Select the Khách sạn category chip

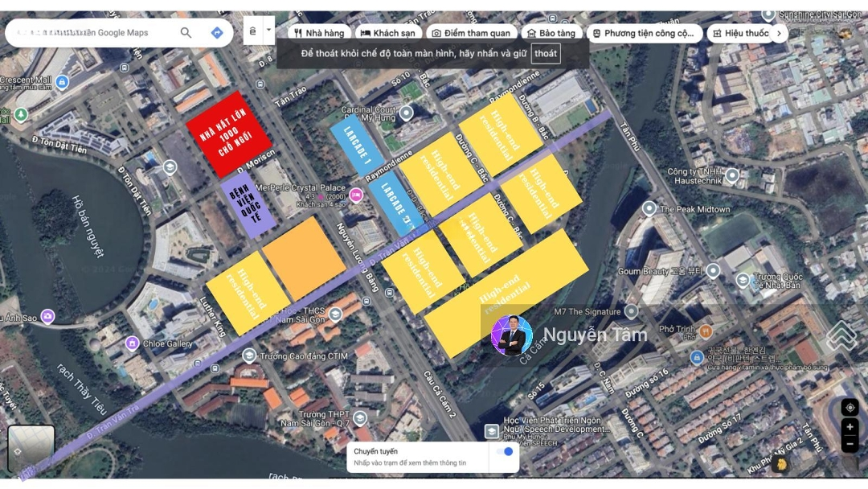(387, 33)
